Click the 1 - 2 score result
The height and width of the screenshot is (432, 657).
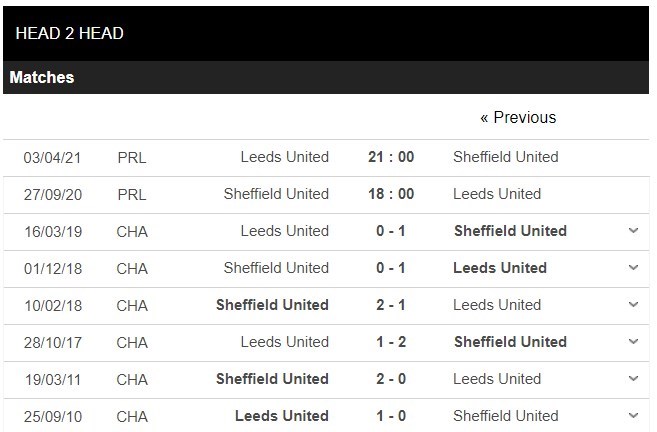(390, 342)
